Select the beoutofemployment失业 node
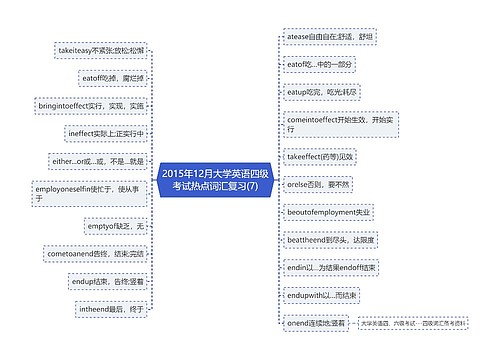500x360 pixels. [328, 212]
